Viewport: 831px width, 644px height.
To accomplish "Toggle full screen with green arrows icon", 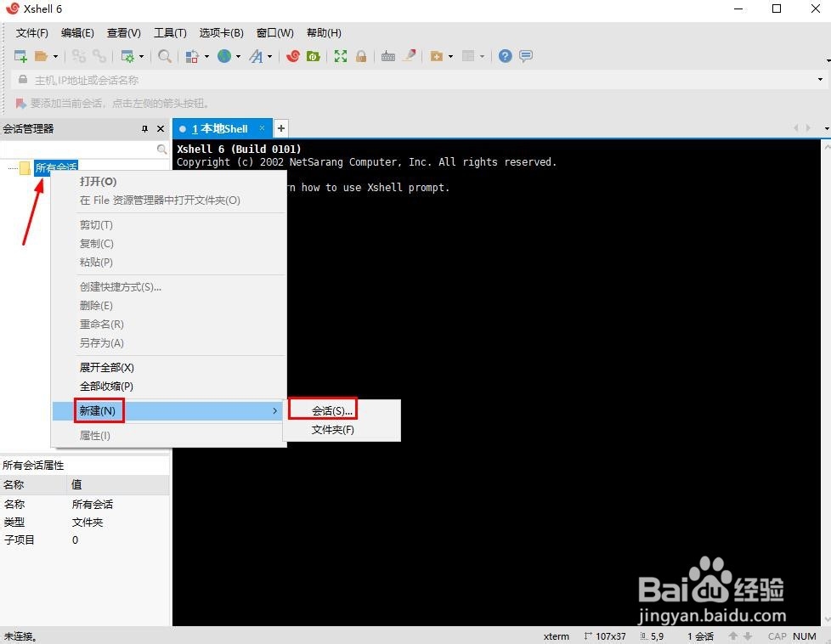I will coord(340,56).
